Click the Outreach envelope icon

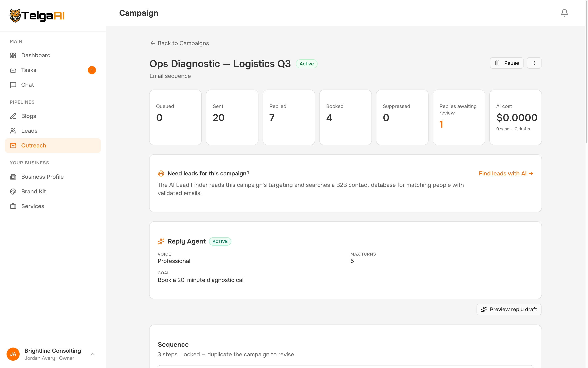pos(13,146)
